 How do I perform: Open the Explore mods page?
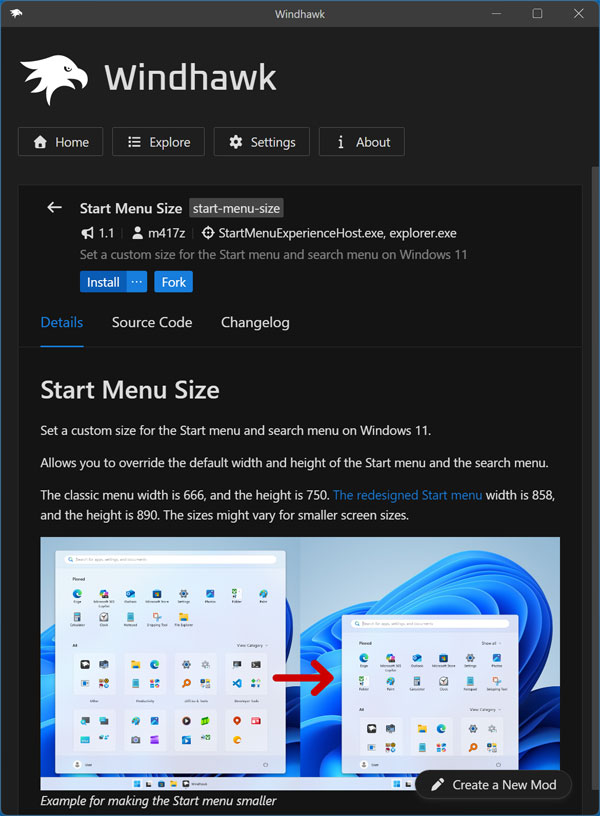158,142
